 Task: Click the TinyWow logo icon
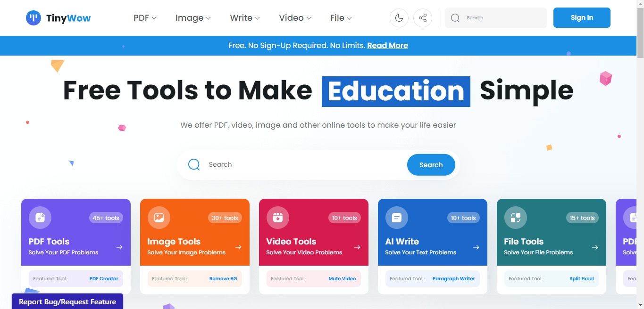coord(33,18)
